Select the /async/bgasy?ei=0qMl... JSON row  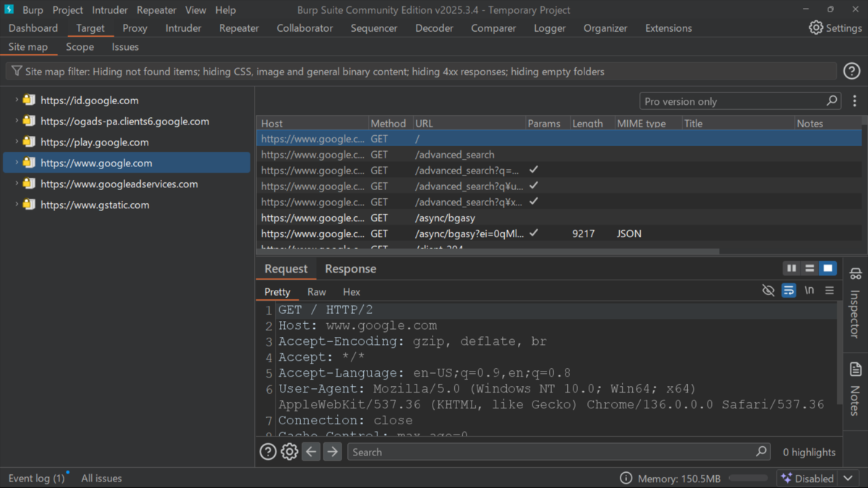coord(558,234)
